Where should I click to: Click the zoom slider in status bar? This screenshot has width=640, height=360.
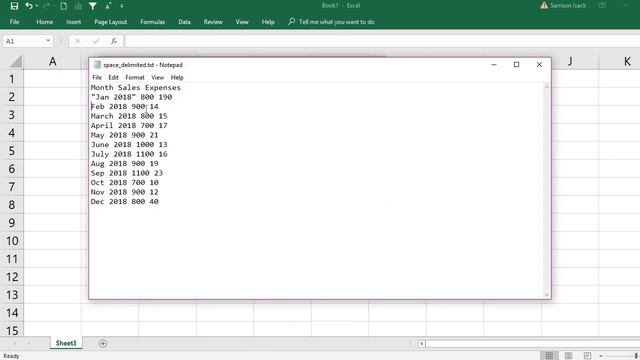pyautogui.click(x=636, y=356)
